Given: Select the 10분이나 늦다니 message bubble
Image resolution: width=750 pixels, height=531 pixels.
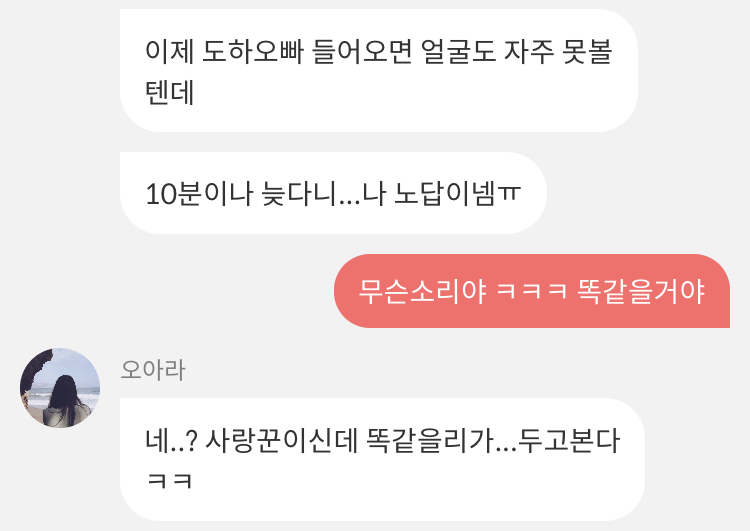Looking at the screenshot, I should pos(333,193).
